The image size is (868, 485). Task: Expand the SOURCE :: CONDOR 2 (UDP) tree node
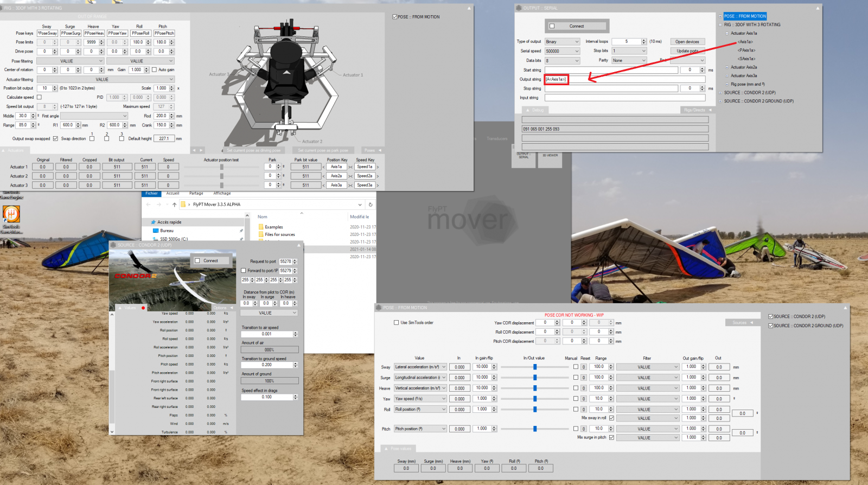[720, 93]
